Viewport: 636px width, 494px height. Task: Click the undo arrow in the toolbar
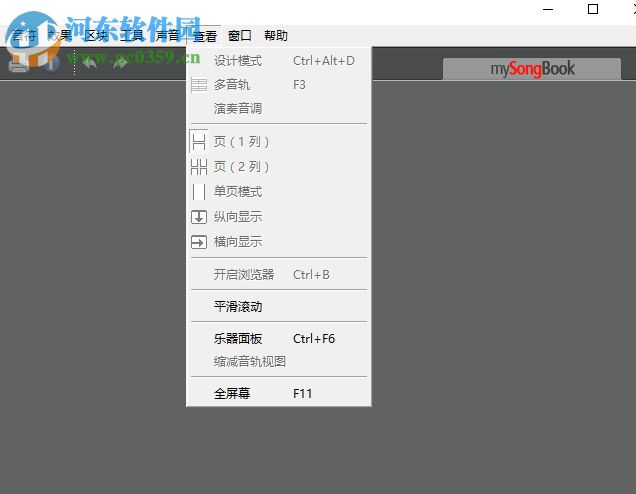click(89, 63)
